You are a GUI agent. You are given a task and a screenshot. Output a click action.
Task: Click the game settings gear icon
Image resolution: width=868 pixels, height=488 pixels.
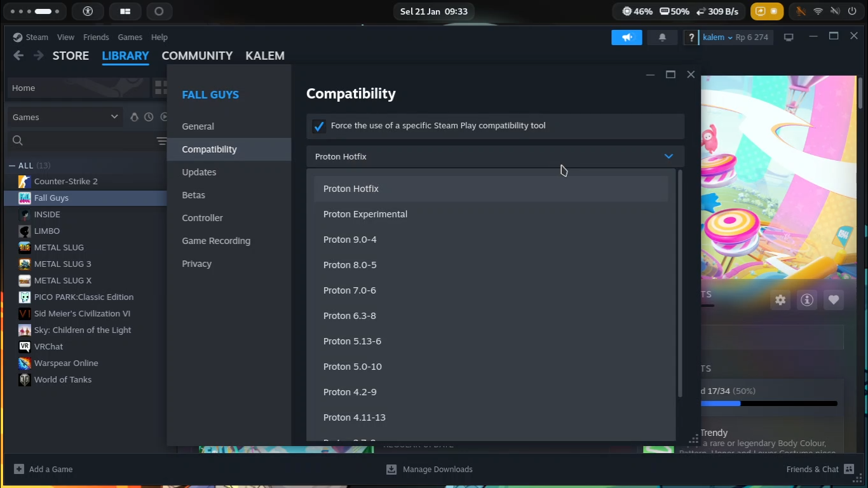780,300
